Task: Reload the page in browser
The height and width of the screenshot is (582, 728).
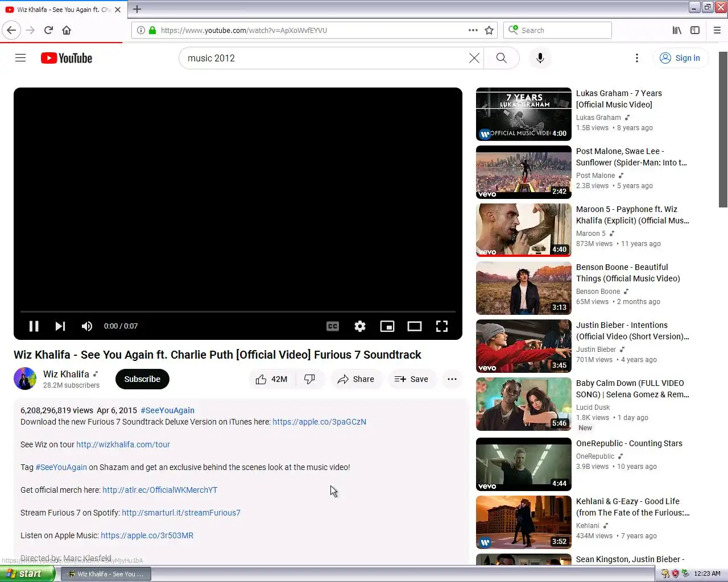Action: point(48,30)
